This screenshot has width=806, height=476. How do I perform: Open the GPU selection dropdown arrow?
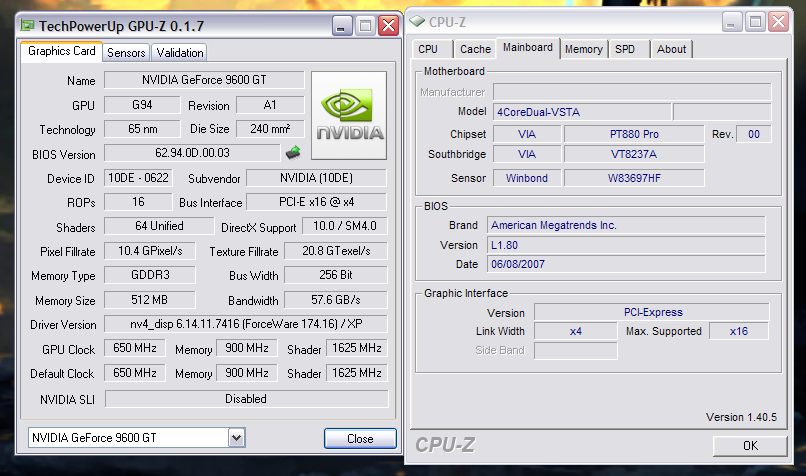236,438
